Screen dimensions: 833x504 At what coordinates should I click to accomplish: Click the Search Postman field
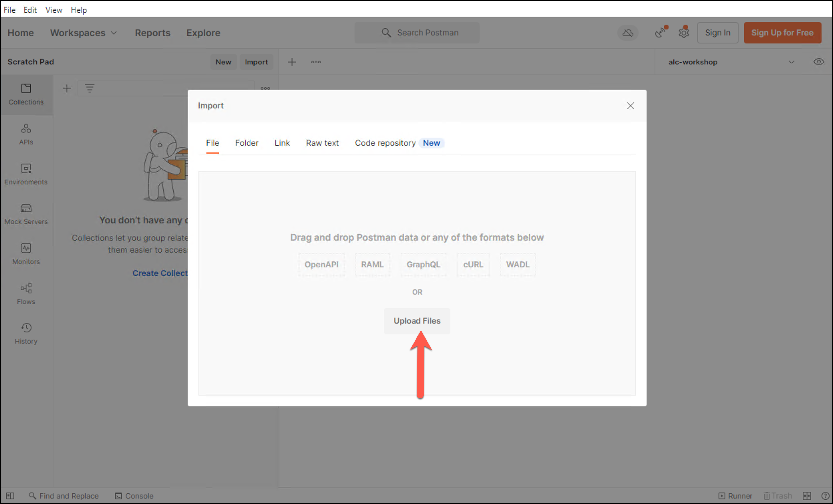(x=417, y=33)
